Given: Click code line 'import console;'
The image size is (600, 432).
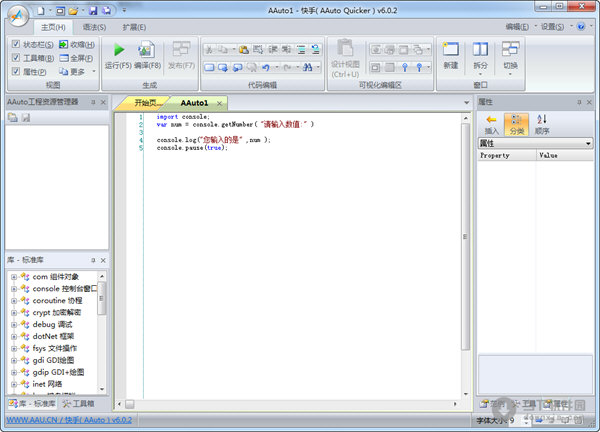Looking at the screenshot, I should (183, 116).
